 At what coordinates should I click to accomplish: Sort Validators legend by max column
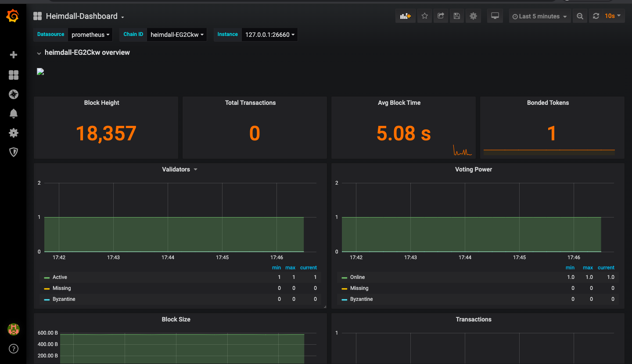click(290, 268)
